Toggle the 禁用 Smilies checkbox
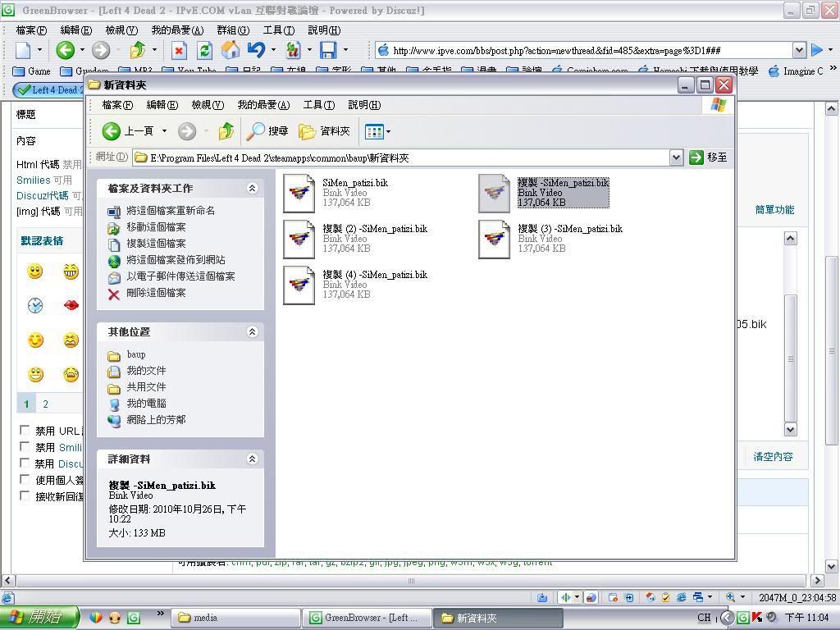Viewport: 840px width, 630px height. click(25, 446)
